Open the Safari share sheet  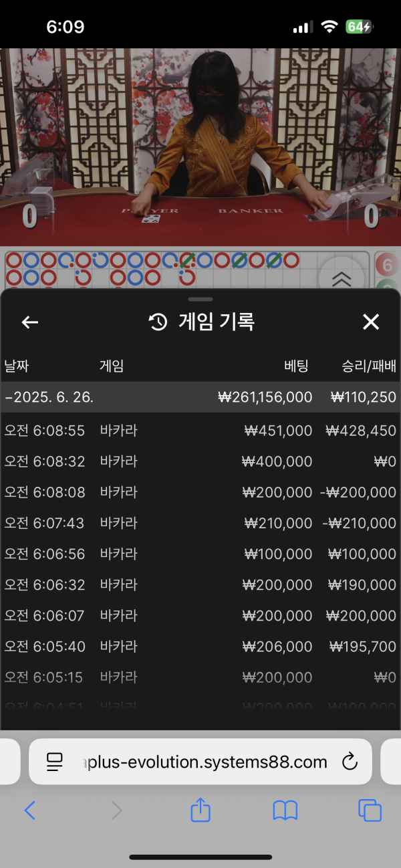pos(200,811)
